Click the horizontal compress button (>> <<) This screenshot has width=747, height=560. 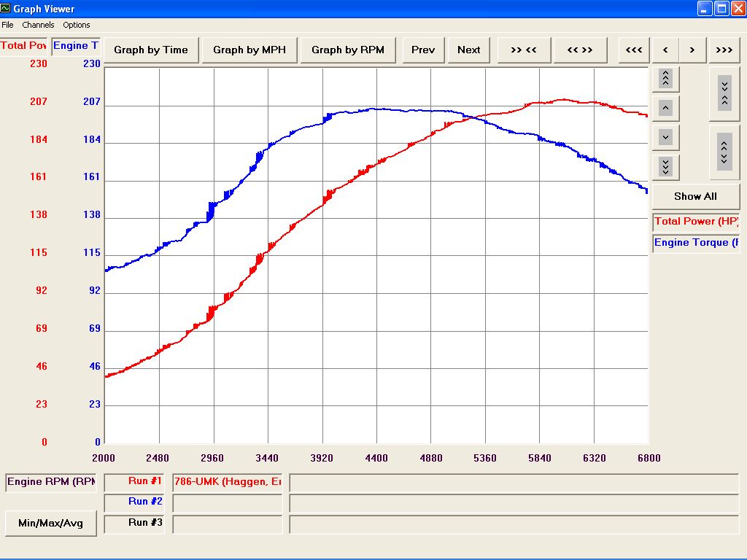point(524,50)
